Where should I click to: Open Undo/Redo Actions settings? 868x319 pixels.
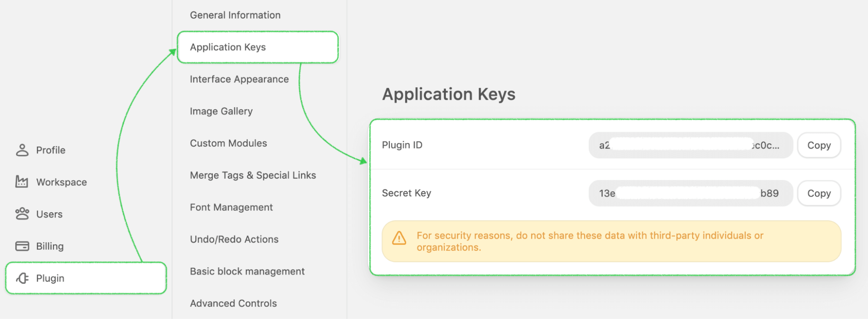(x=234, y=240)
